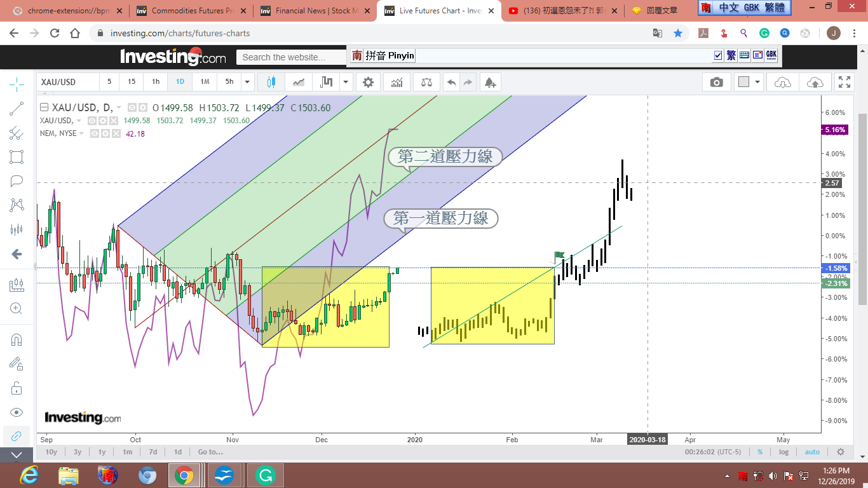Collapse the XAU/USD chart legend
This screenshot has width=868, height=488.
(44, 107)
